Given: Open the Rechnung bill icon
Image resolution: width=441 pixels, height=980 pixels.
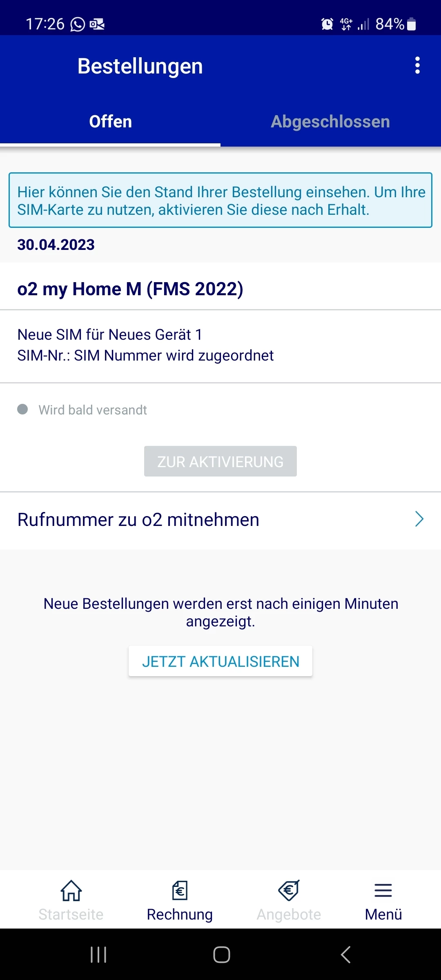Looking at the screenshot, I should coord(180,891).
